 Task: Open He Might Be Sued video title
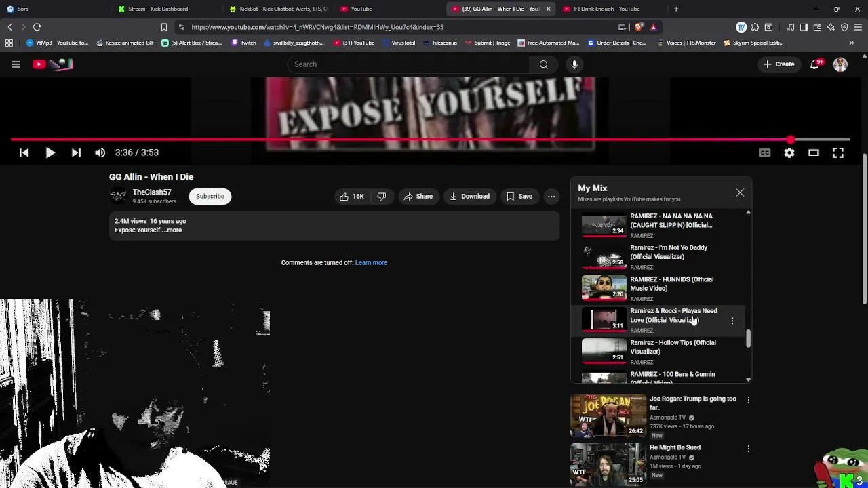(x=675, y=448)
